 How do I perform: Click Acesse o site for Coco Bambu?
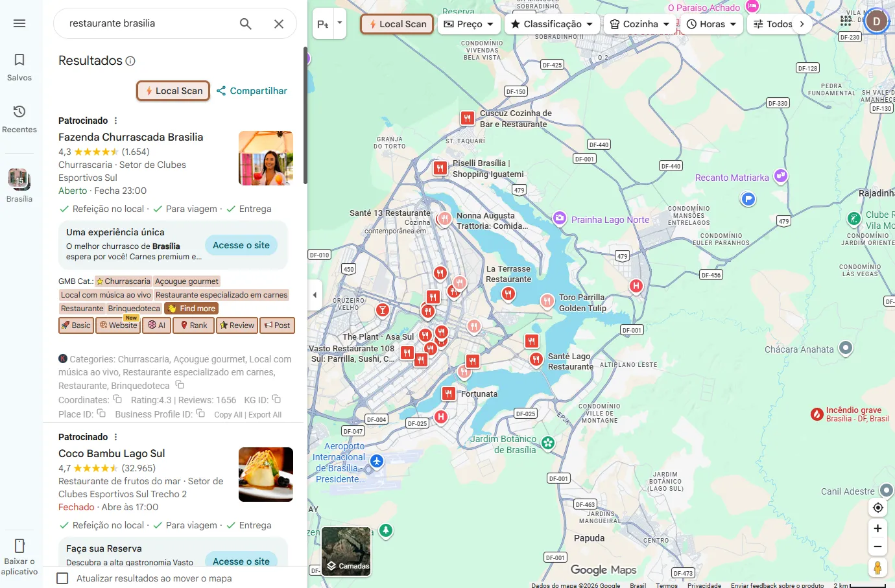point(241,561)
